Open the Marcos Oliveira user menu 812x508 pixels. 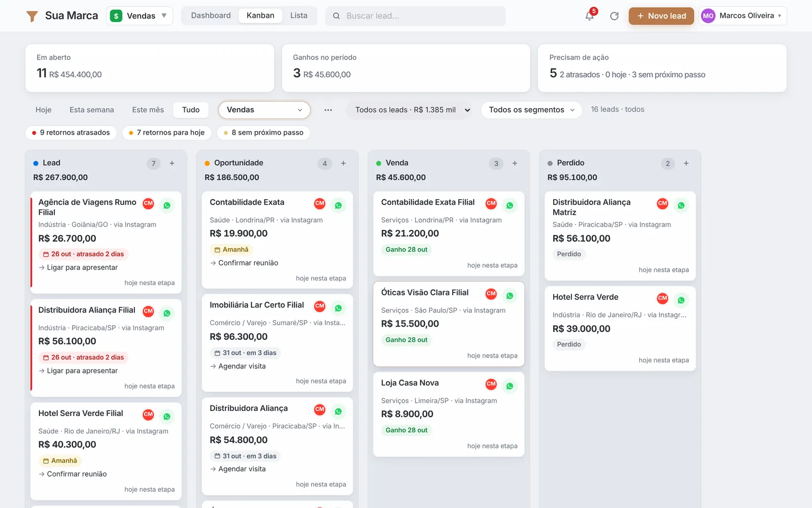click(x=743, y=16)
